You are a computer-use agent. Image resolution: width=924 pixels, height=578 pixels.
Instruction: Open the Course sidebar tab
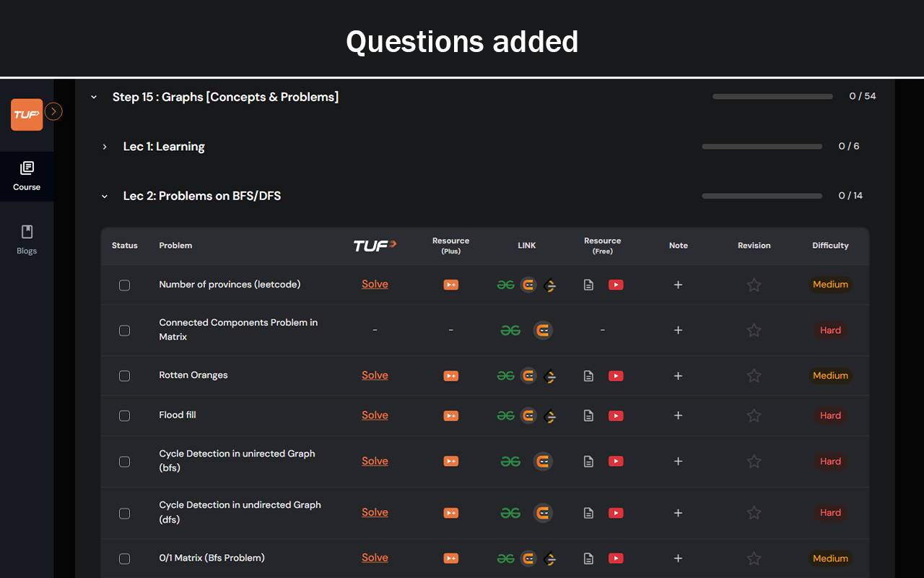point(27,176)
